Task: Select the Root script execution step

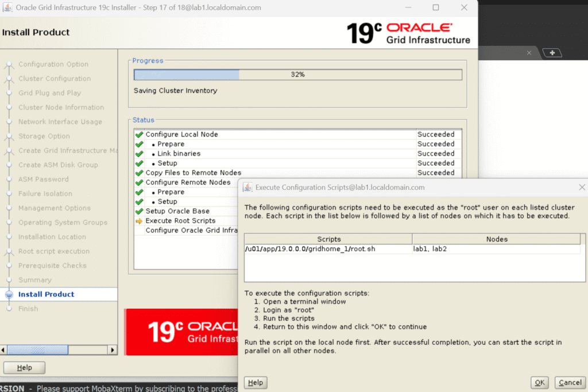Action: click(54, 251)
